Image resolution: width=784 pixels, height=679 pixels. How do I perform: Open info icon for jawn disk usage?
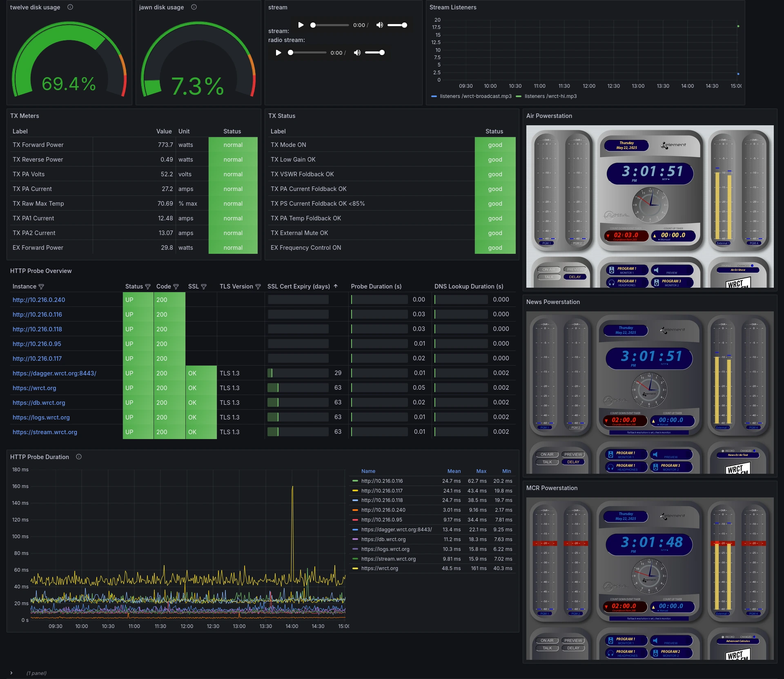194,7
